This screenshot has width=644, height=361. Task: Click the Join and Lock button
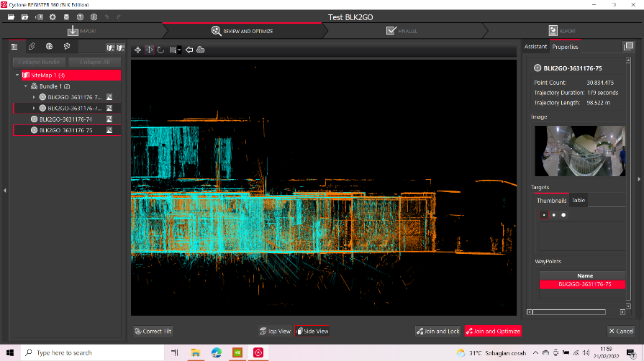coord(437,331)
